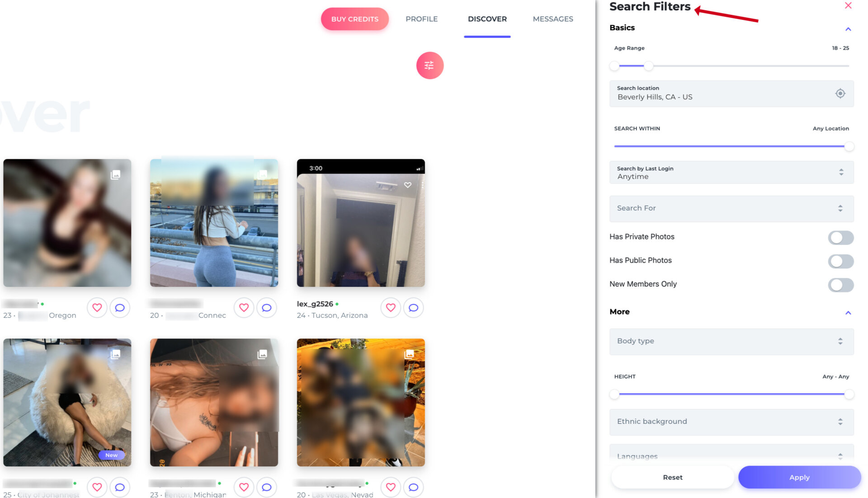Viewport: 868px width, 498px height.
Task: Click gallery icon on the Michigan profile photo
Action: click(x=262, y=354)
